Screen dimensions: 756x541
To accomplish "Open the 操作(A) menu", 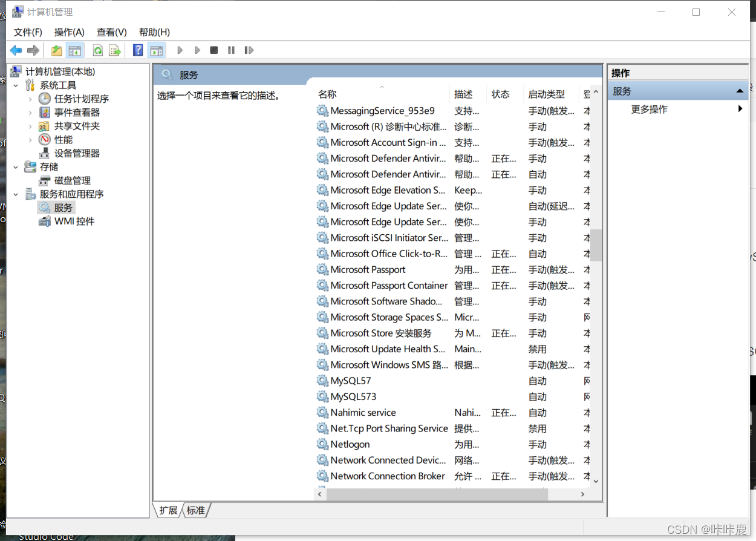I will click(69, 32).
